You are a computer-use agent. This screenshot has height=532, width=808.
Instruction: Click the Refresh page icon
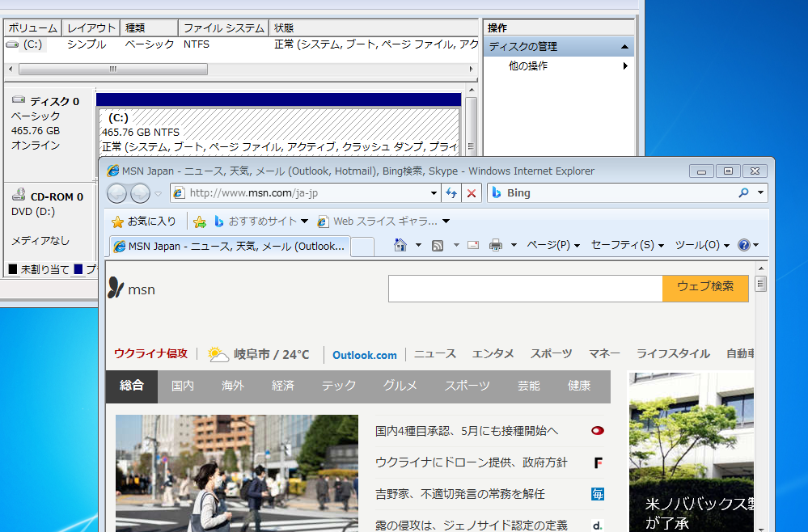(451, 193)
